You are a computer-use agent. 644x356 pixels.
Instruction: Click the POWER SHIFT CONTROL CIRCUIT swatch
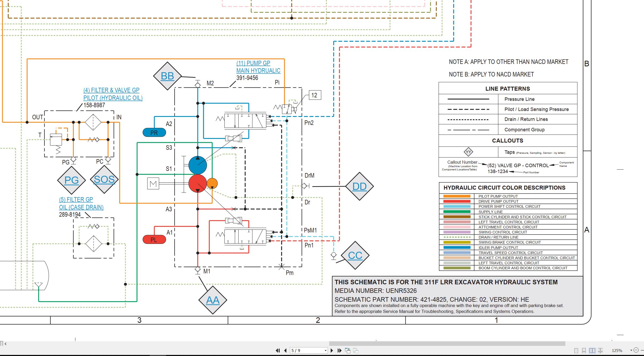[457, 206]
